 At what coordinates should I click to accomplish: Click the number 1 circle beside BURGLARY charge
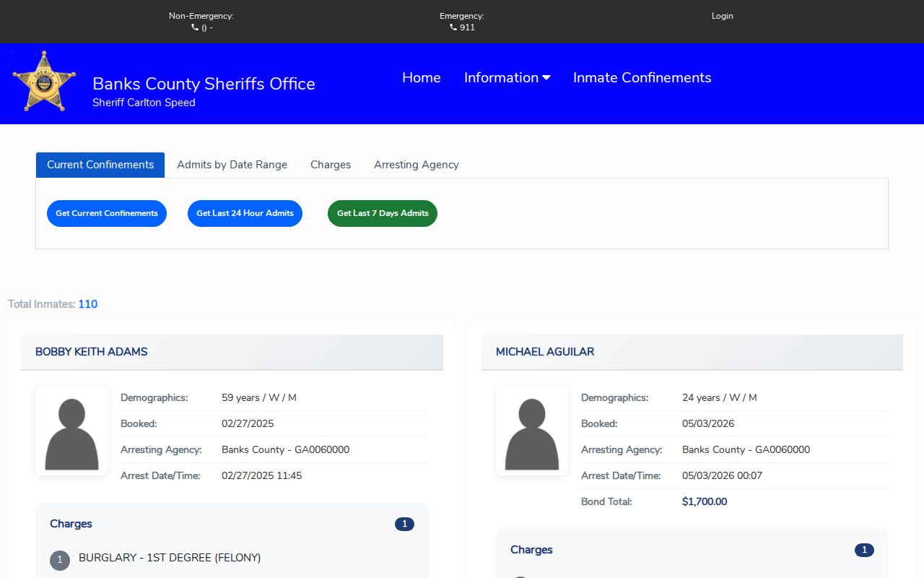[x=60, y=560]
